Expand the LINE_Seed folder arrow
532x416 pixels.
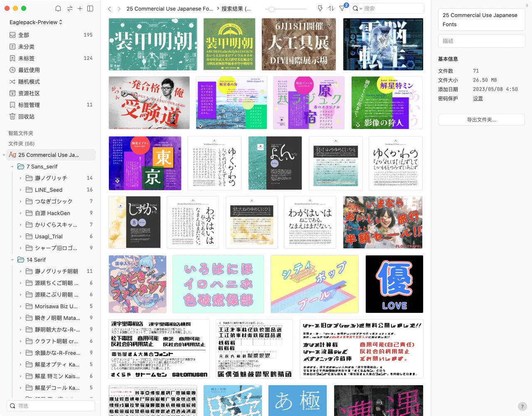pos(21,190)
